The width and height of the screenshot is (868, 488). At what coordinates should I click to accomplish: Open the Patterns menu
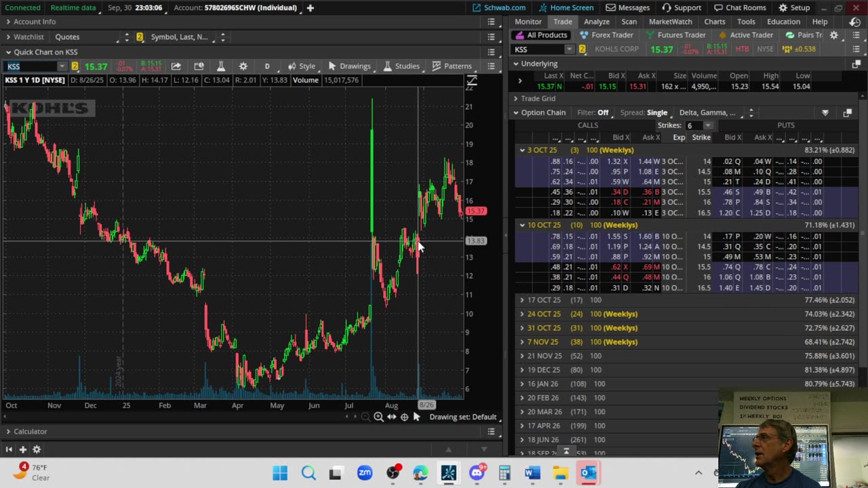pos(452,66)
